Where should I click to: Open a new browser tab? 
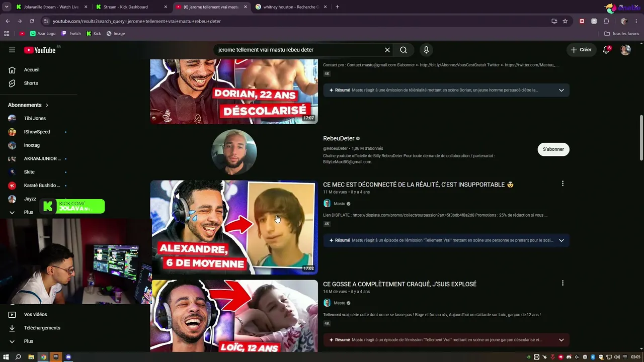337,7
